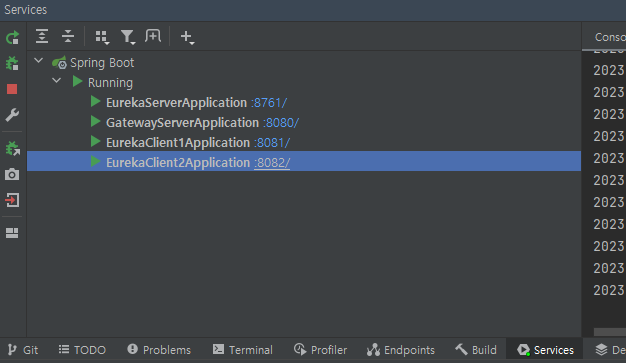Image resolution: width=626 pixels, height=363 pixels.
Task: Click the Services panel title
Action: tap(26, 10)
